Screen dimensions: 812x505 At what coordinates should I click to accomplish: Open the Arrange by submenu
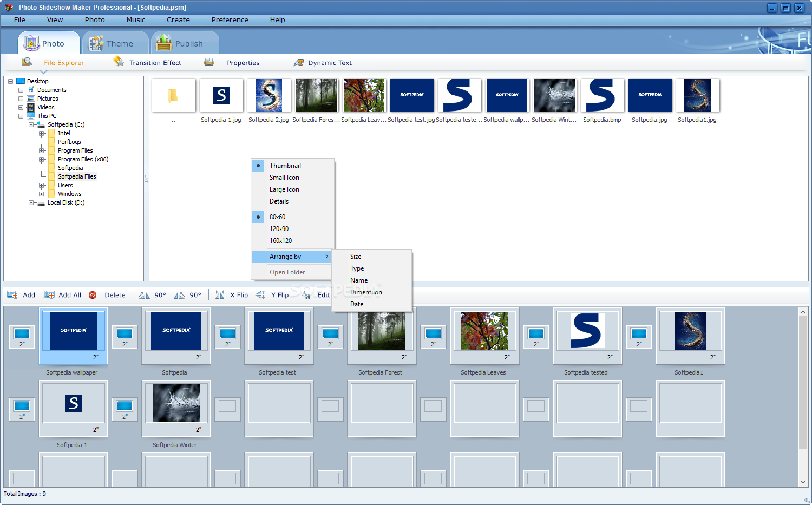point(292,257)
